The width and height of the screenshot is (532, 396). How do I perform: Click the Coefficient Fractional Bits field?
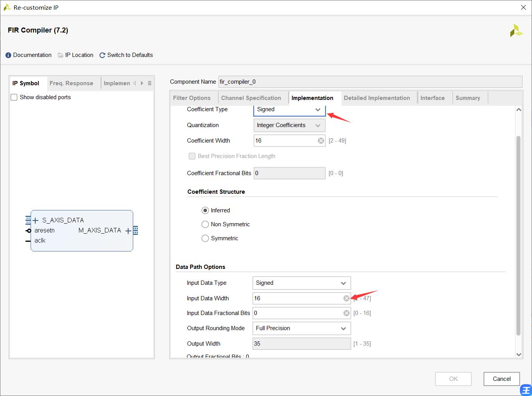289,173
